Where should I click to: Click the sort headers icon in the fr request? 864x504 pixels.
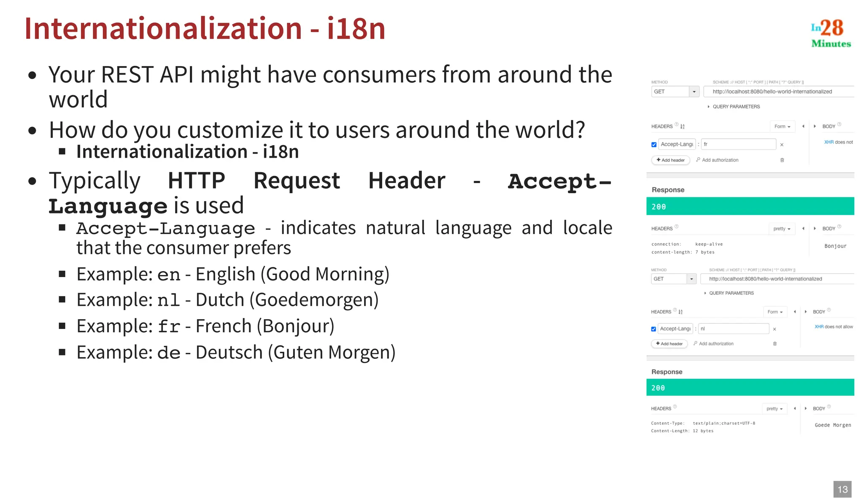[683, 127]
